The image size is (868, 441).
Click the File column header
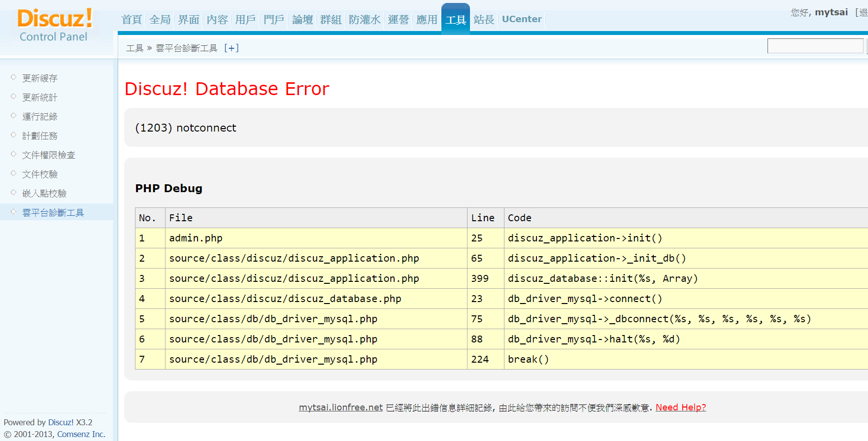[x=316, y=218]
